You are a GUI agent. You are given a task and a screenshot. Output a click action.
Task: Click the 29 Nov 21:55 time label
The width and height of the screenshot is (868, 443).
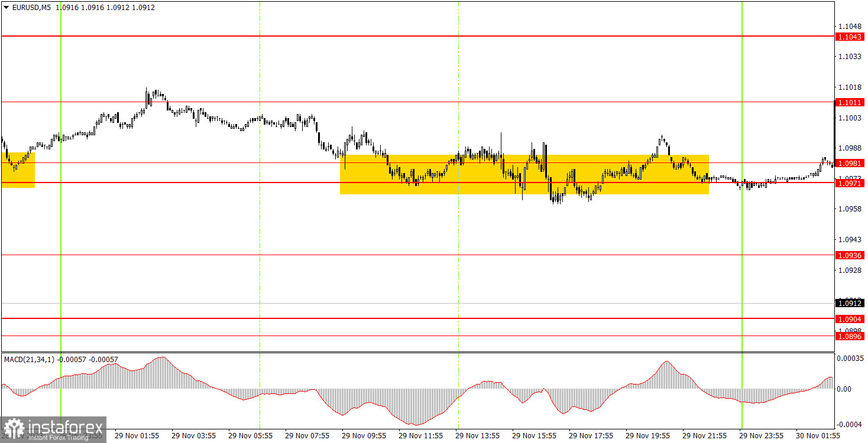705,435
